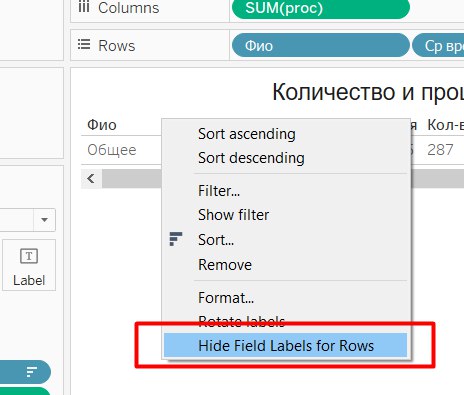Click the horizontal scrollbar left arrow
This screenshot has height=395, width=464.
tap(91, 179)
